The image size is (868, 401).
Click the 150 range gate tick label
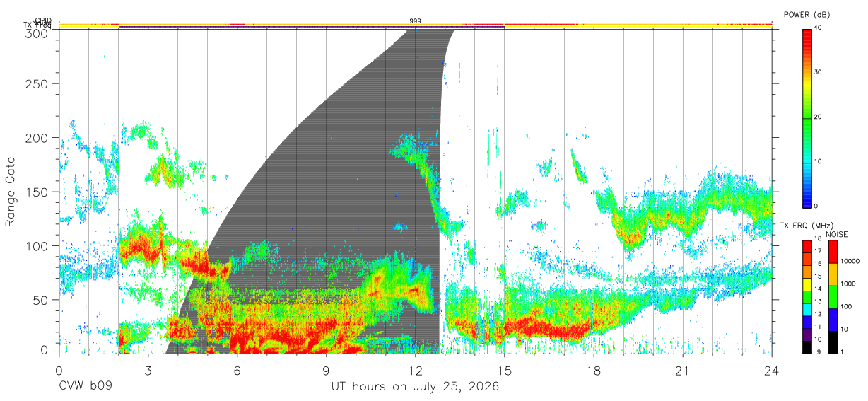click(x=38, y=192)
